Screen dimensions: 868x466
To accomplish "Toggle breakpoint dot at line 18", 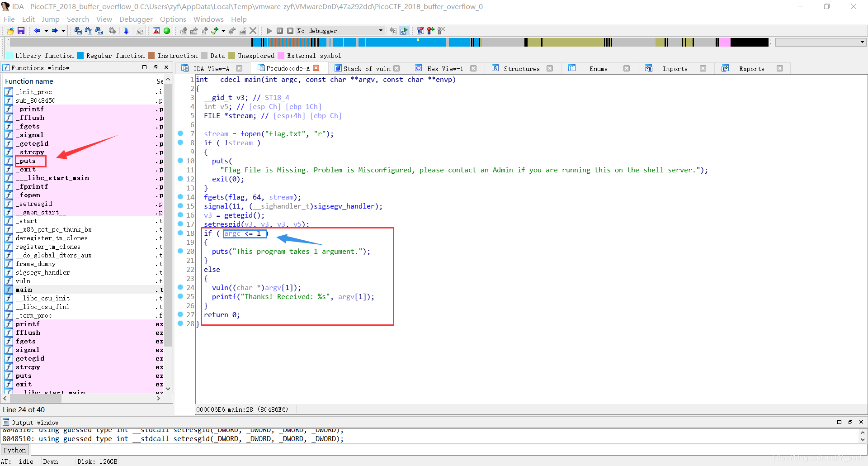I will tap(180, 233).
